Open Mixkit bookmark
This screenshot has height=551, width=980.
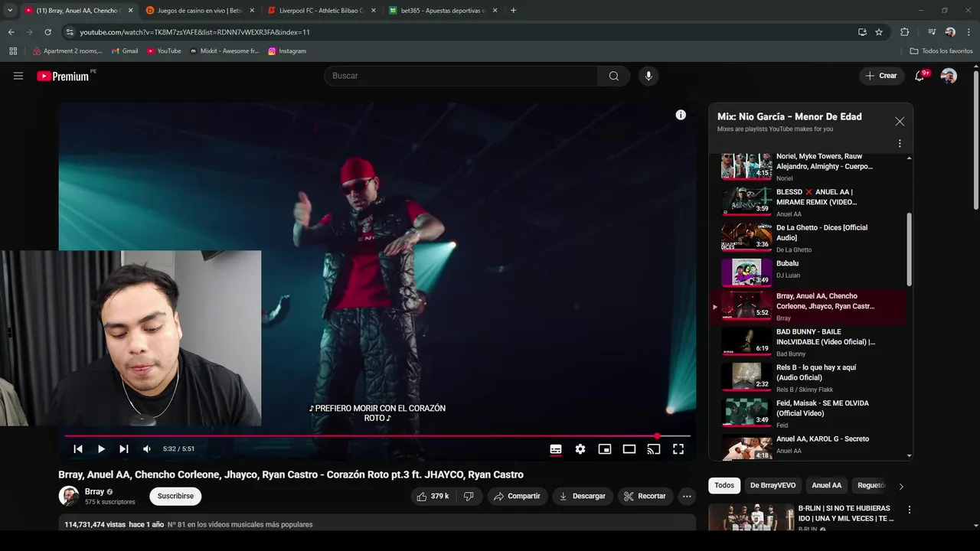224,51
